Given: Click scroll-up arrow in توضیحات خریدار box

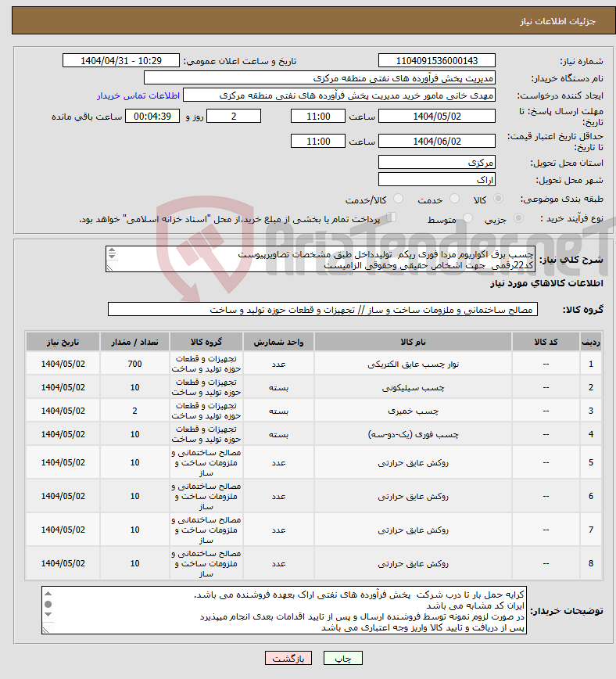Looking at the screenshot, I should (x=48, y=594).
